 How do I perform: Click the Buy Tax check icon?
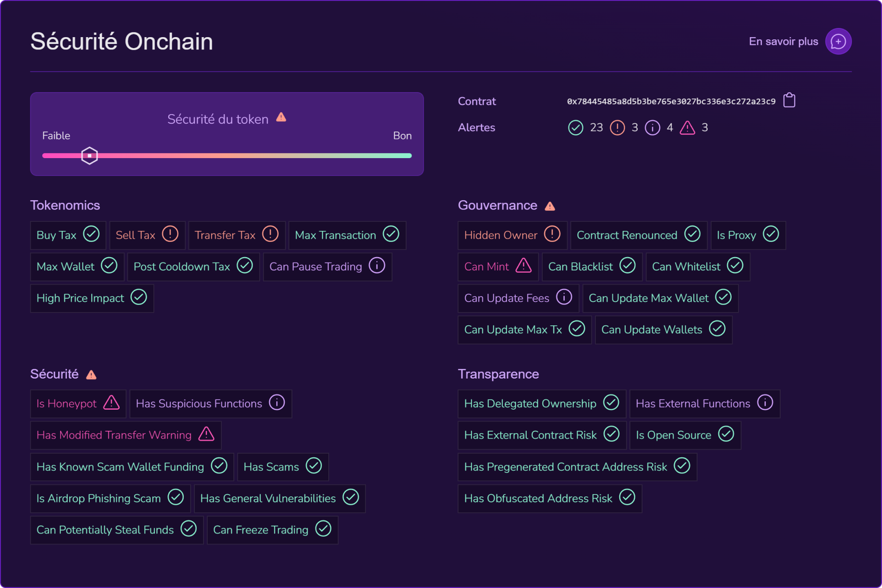(91, 234)
